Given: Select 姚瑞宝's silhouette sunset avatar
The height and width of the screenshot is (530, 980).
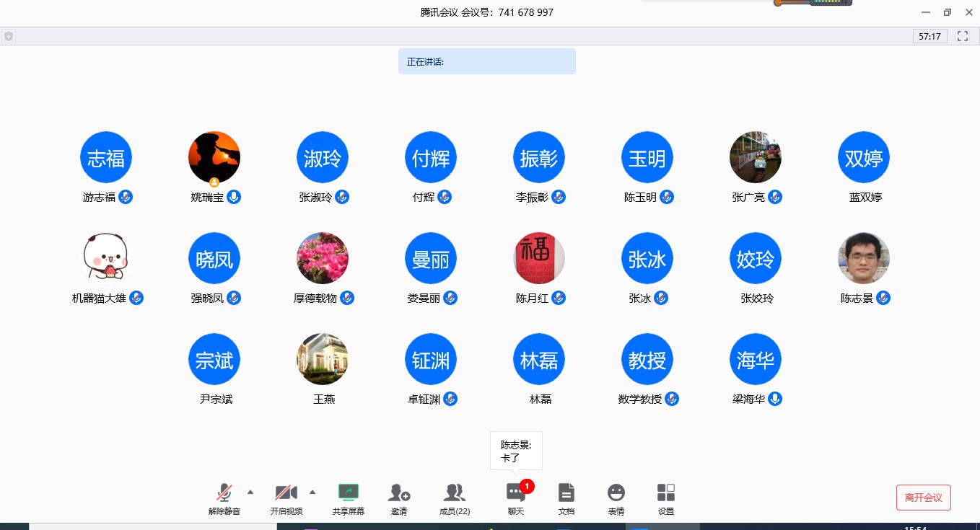Looking at the screenshot, I should click(x=214, y=157).
